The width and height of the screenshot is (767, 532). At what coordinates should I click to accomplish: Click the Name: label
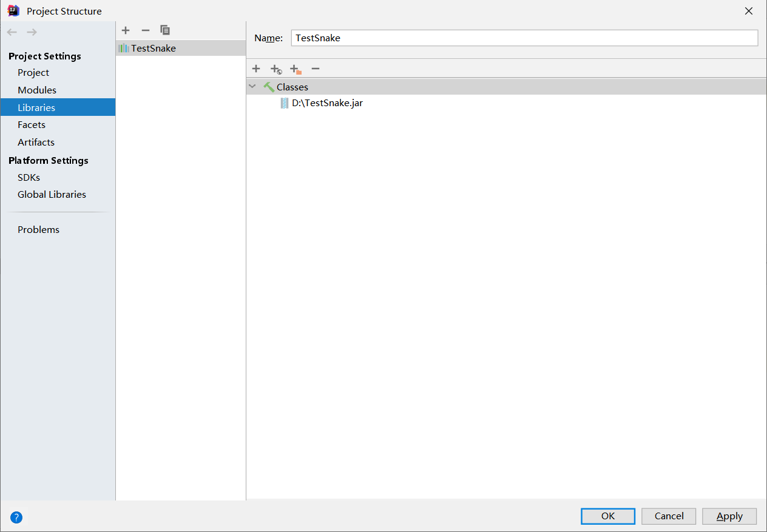(268, 38)
